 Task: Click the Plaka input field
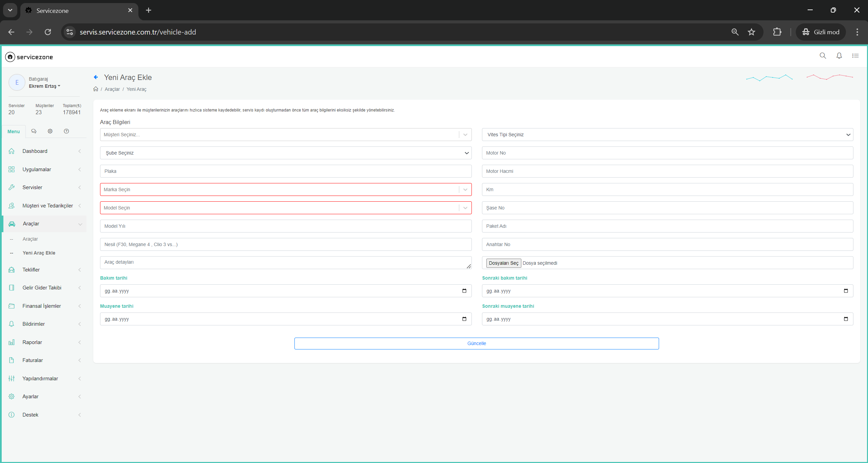(x=285, y=171)
